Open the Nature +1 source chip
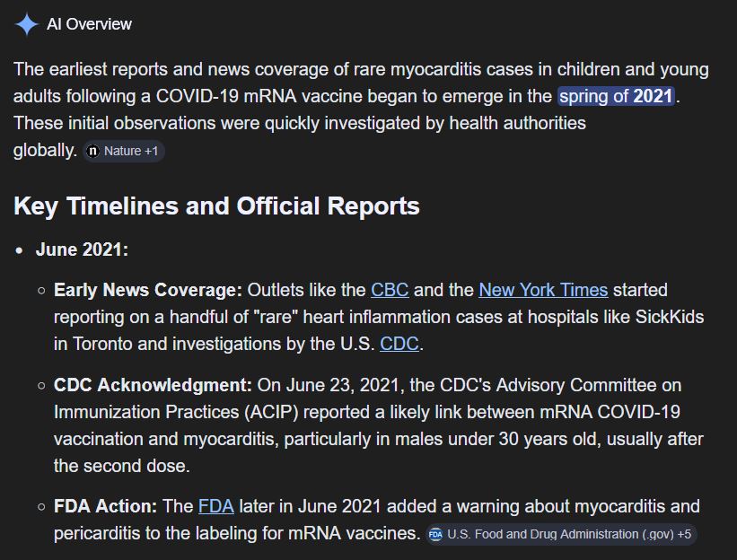 124,151
